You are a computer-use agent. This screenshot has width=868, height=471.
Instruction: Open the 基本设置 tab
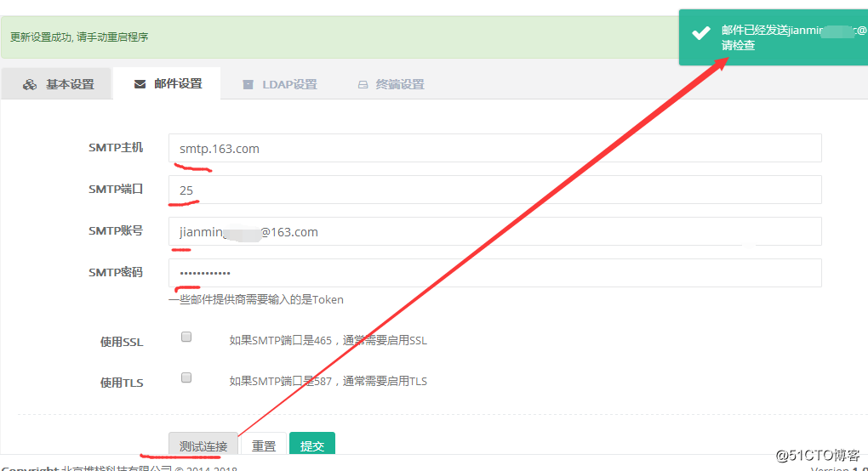point(58,84)
